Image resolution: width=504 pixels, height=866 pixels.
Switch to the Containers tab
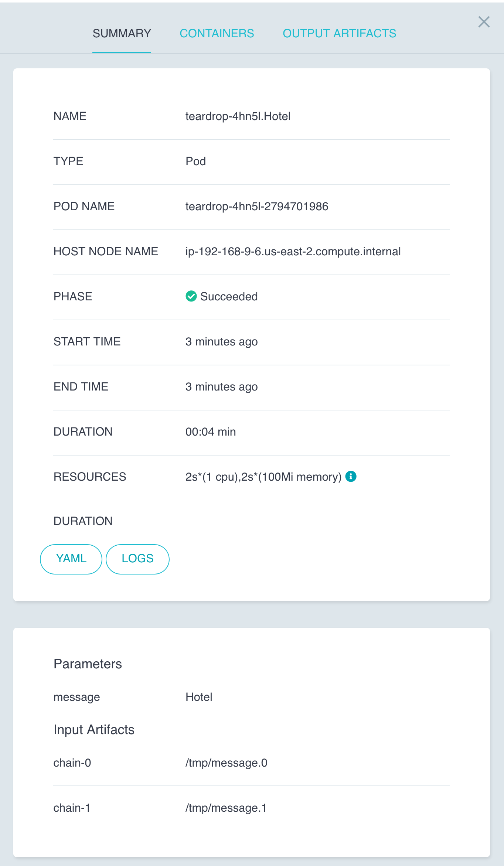pos(217,33)
